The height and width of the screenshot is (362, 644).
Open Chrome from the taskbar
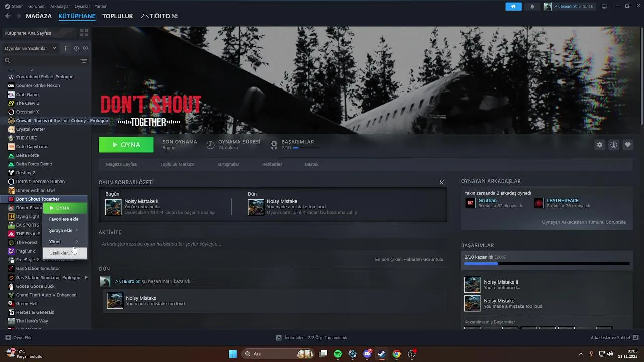[x=396, y=354]
